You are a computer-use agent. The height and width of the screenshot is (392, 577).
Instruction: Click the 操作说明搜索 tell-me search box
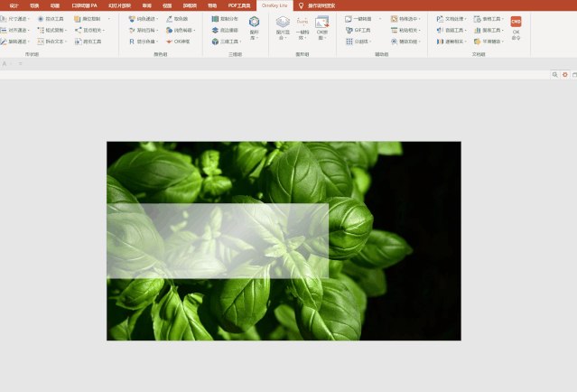tap(321, 5)
